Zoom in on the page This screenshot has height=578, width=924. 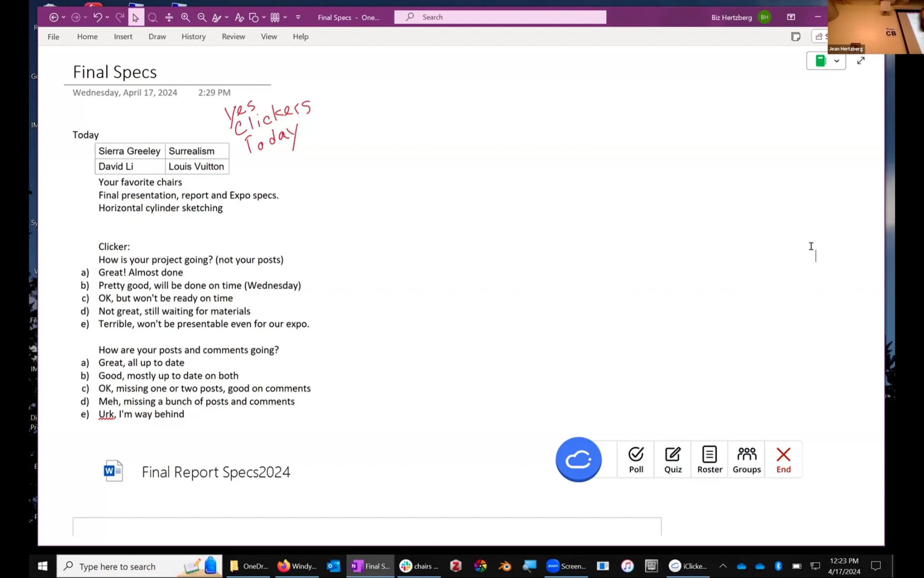pos(186,17)
